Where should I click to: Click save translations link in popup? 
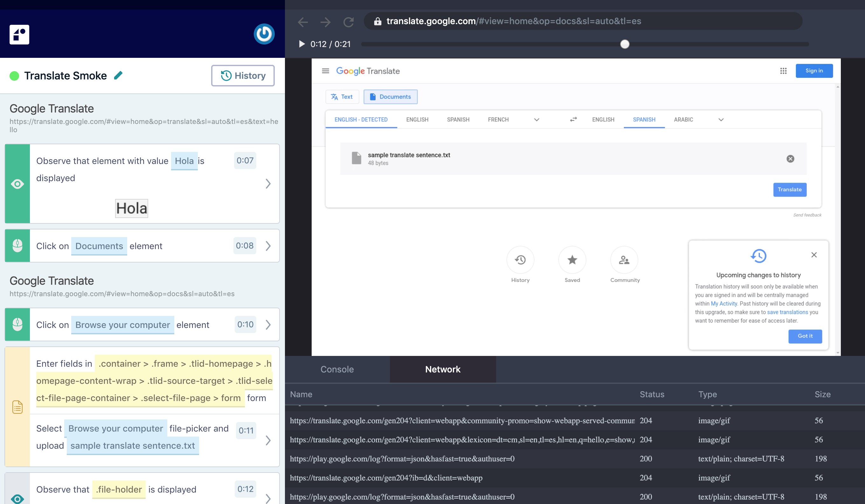point(787,312)
